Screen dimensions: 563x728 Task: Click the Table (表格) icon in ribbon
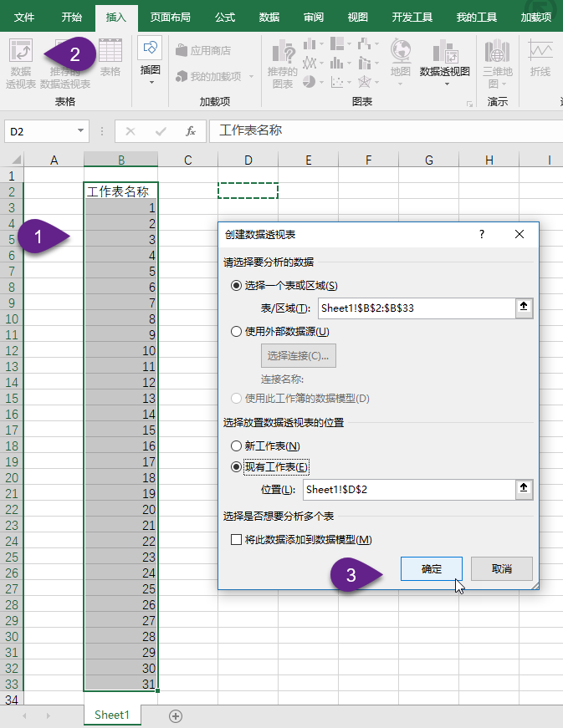[110, 59]
